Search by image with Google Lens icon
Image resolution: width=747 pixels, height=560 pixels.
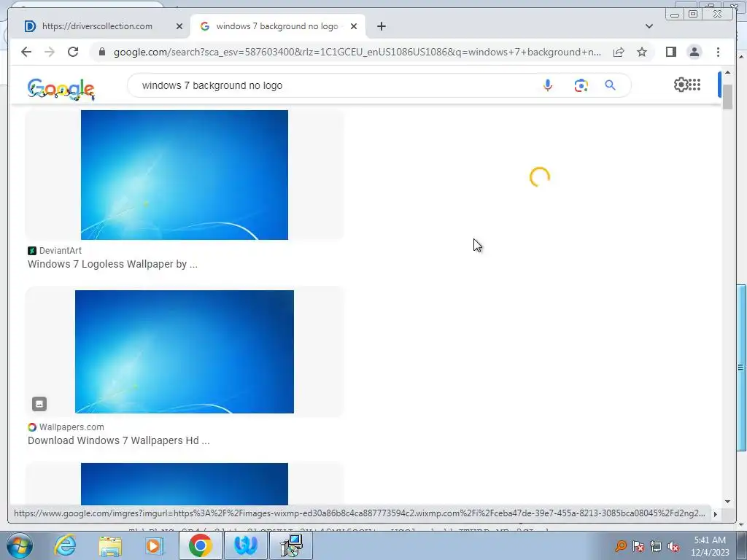581,85
